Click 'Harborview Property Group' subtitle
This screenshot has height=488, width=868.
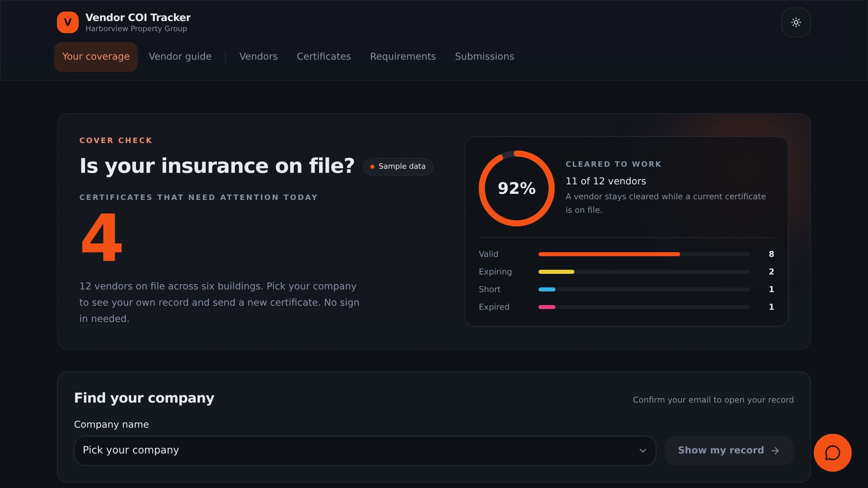tap(136, 29)
